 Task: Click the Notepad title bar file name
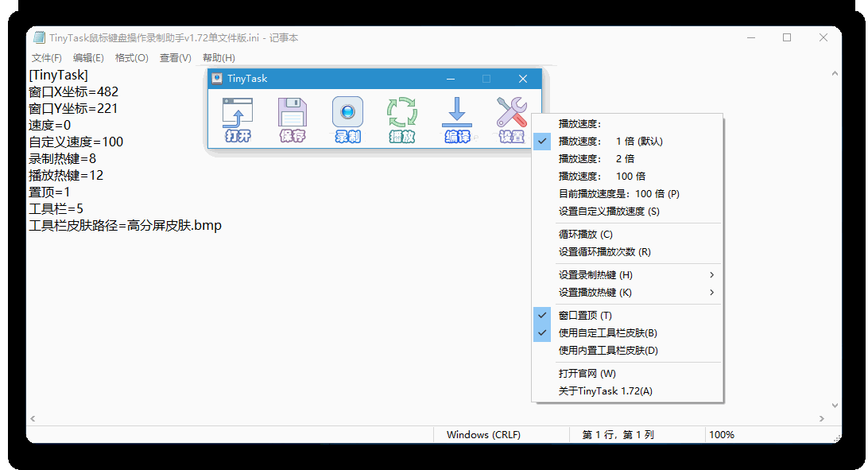(x=174, y=37)
